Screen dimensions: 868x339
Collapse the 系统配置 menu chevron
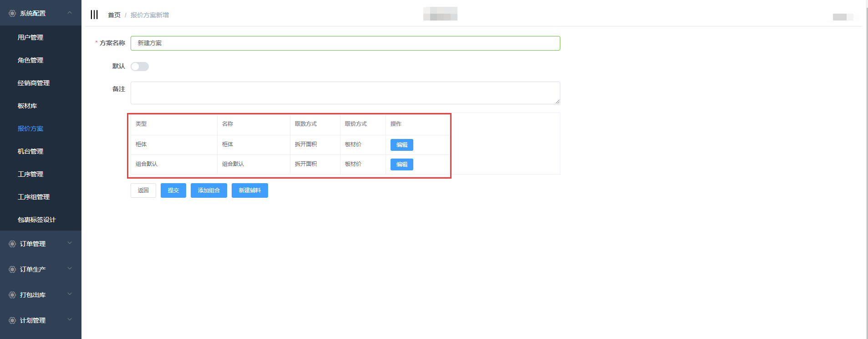click(70, 13)
